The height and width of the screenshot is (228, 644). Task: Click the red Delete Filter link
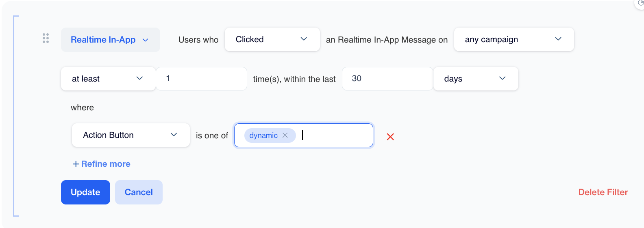(603, 192)
